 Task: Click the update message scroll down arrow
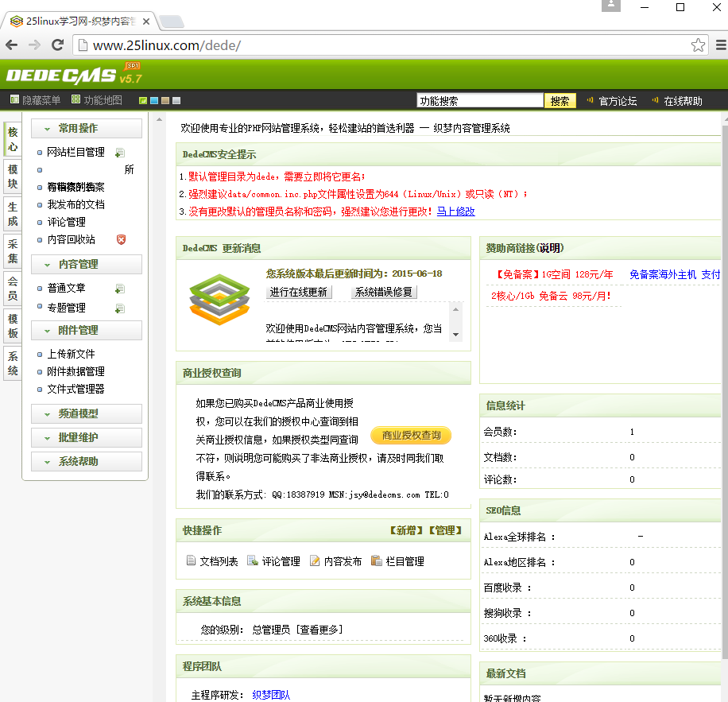pyautogui.click(x=455, y=334)
